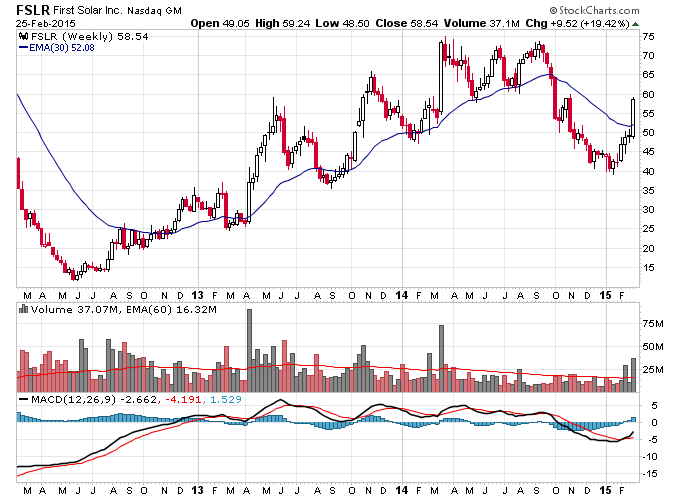Viewport: 680px width, 500px height.
Task: Click the tall volume spike in March 2014
Action: [441, 359]
